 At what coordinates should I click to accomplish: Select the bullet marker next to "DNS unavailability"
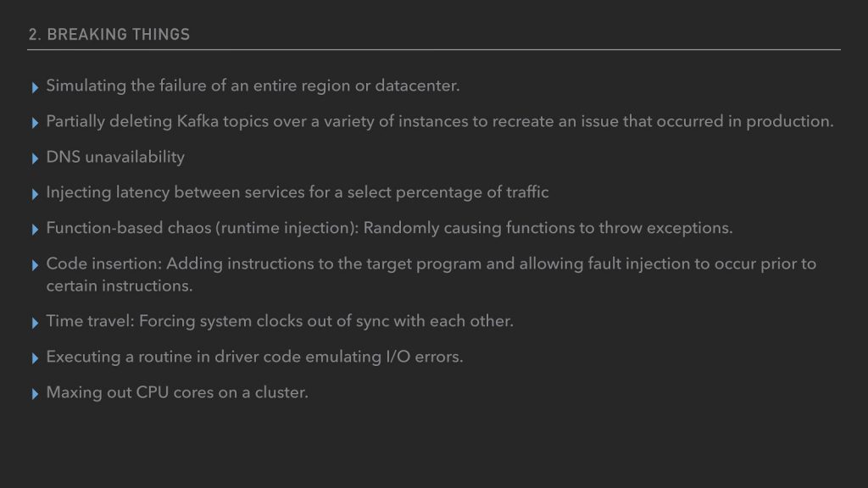35,158
